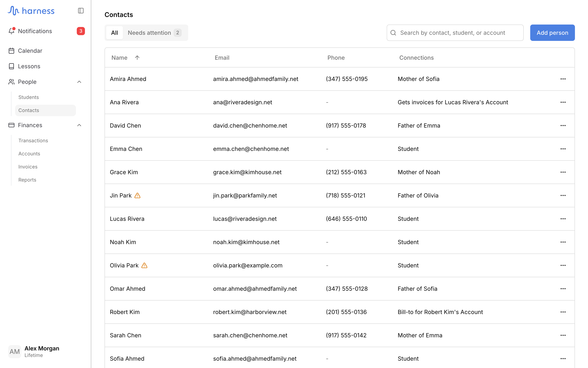Open the actions menu for Emma Chen

coord(563,149)
